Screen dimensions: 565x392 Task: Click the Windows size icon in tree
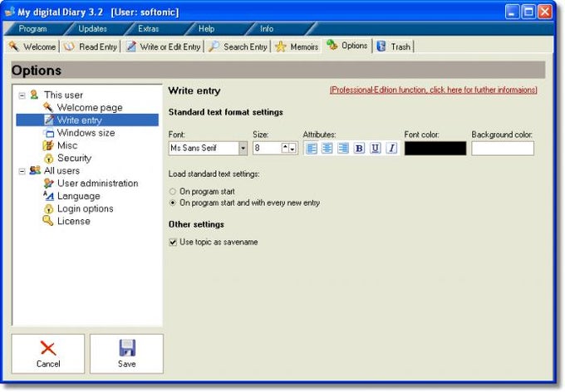click(49, 133)
